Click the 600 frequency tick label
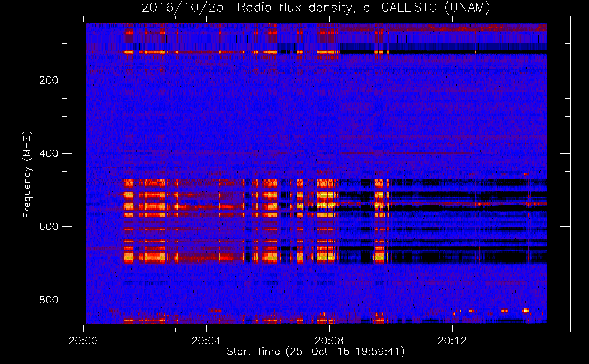 coord(48,226)
